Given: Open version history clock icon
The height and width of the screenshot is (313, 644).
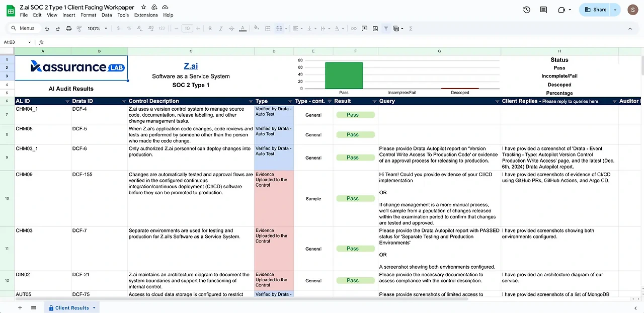Looking at the screenshot, I should click(x=527, y=10).
